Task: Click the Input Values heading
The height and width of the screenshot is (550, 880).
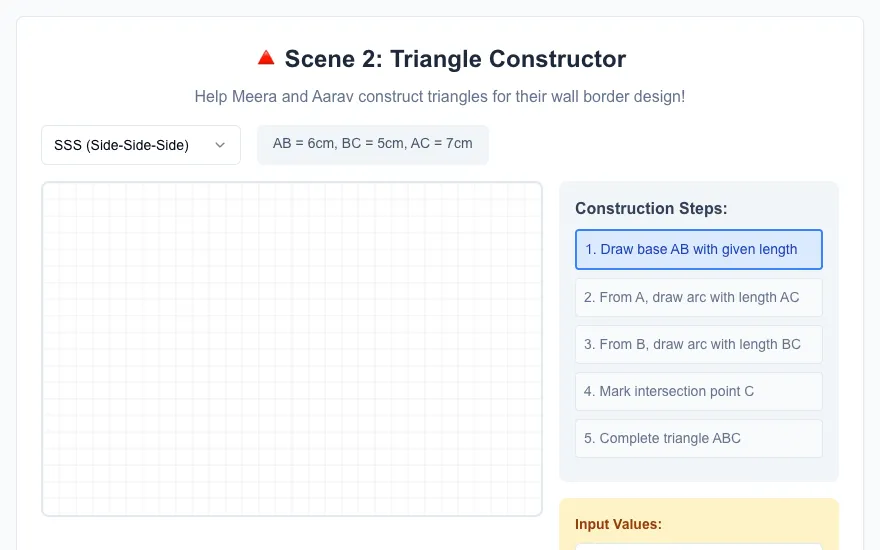Action: coord(618,524)
